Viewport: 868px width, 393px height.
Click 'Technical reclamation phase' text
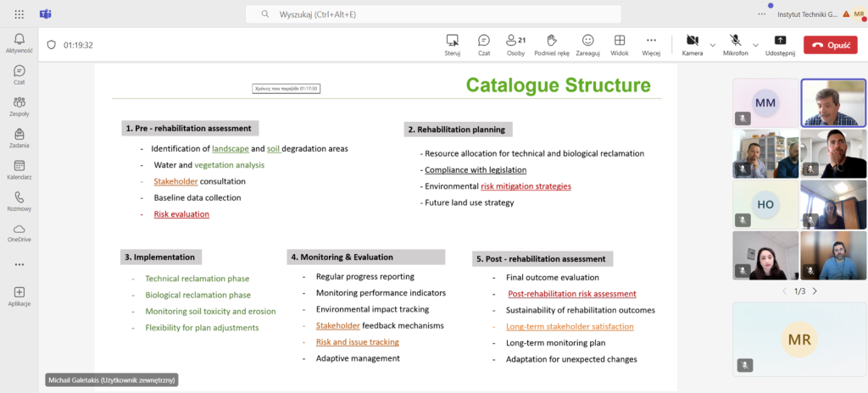[197, 279]
